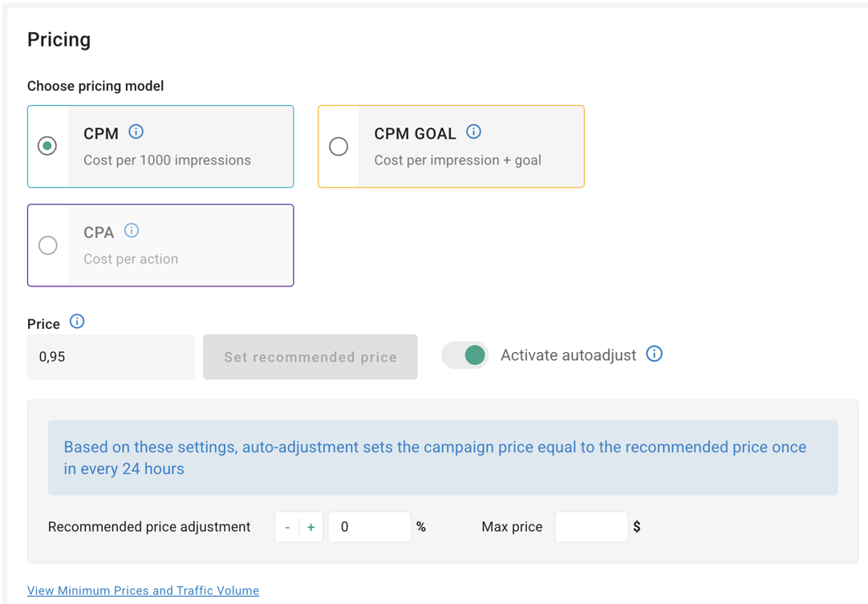
Task: Click the 'Cost per impression + goal' text
Action: (457, 160)
